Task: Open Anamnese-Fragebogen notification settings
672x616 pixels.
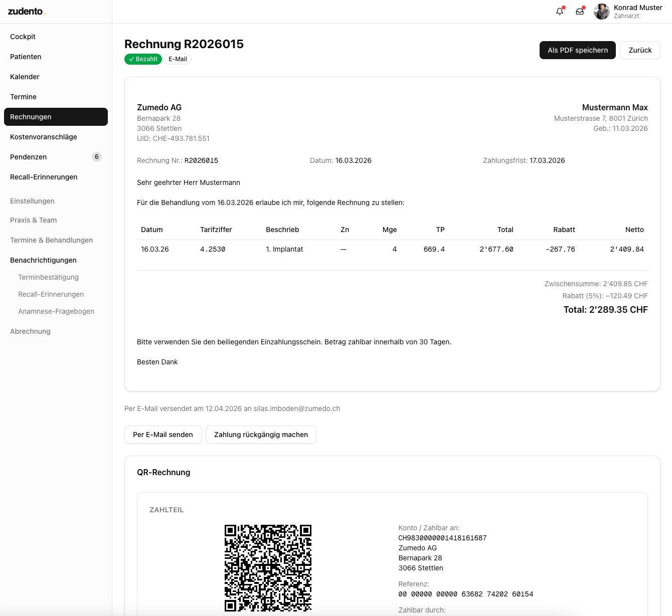Action: coord(56,311)
